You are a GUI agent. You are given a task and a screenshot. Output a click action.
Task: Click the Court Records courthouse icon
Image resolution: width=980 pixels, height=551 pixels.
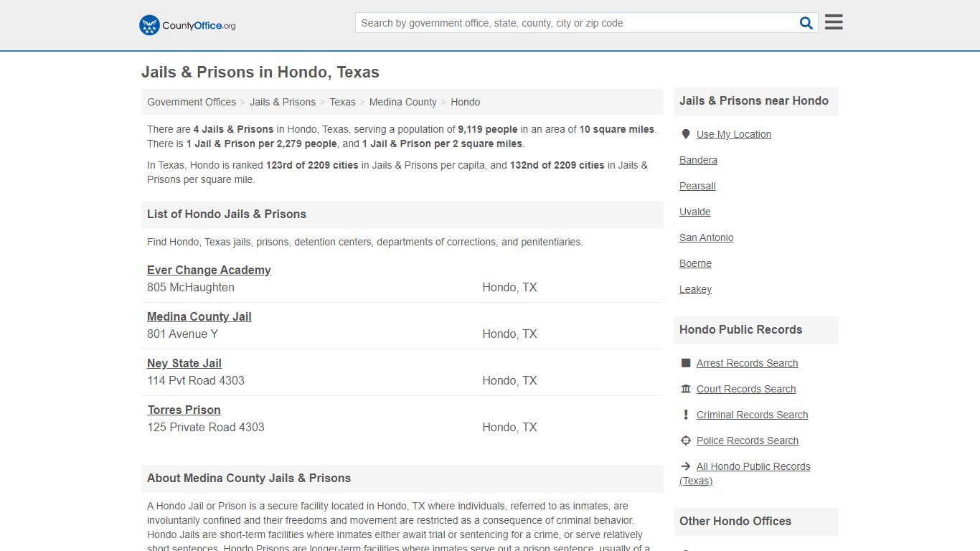686,389
